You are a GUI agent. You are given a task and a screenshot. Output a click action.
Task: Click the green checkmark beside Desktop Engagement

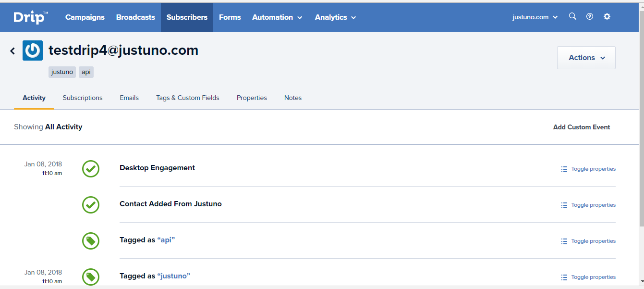90,169
